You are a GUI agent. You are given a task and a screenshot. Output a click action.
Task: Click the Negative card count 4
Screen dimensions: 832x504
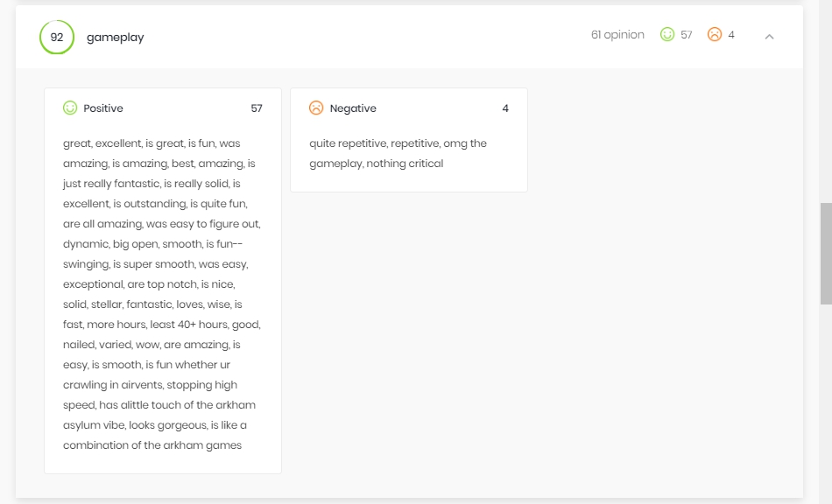pos(505,108)
